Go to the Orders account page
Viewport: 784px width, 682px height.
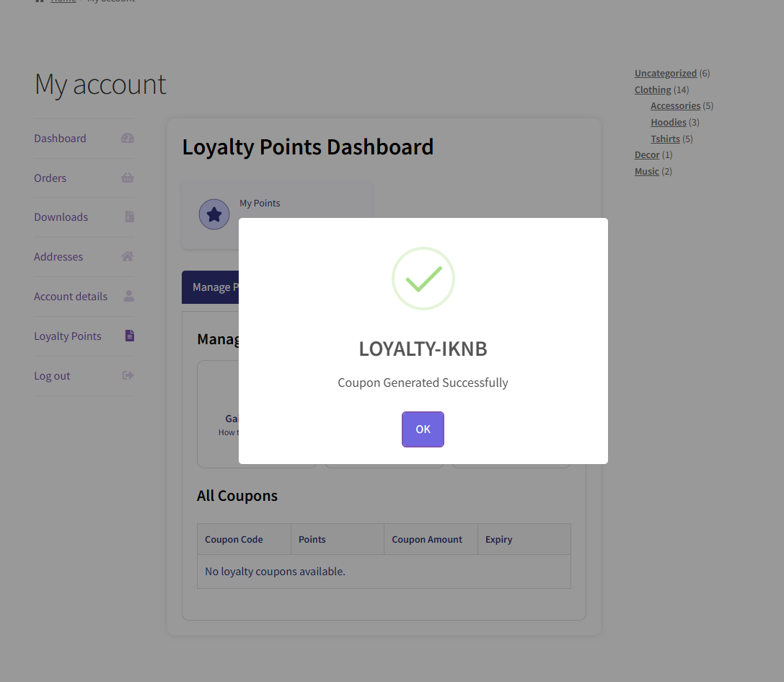click(50, 178)
